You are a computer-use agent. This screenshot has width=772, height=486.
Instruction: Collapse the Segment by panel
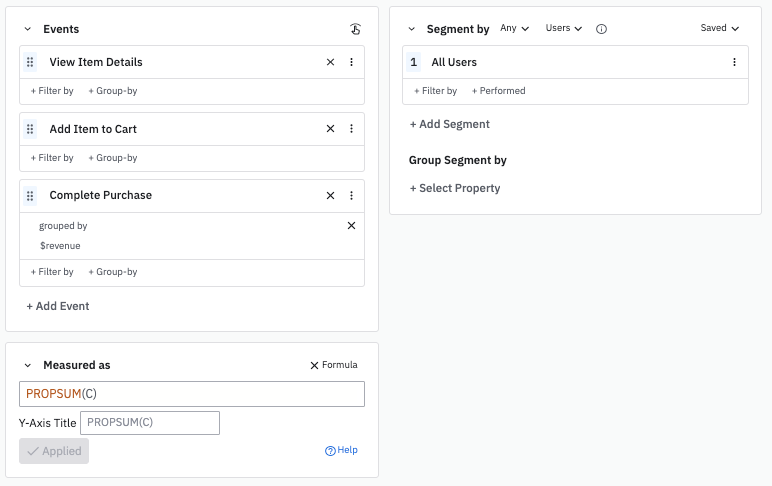click(411, 30)
